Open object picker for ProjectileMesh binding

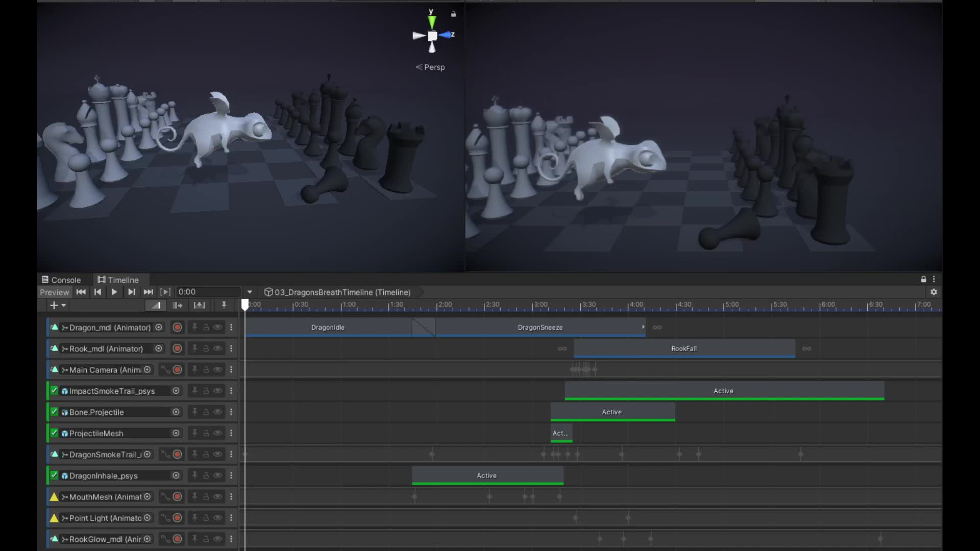point(176,433)
